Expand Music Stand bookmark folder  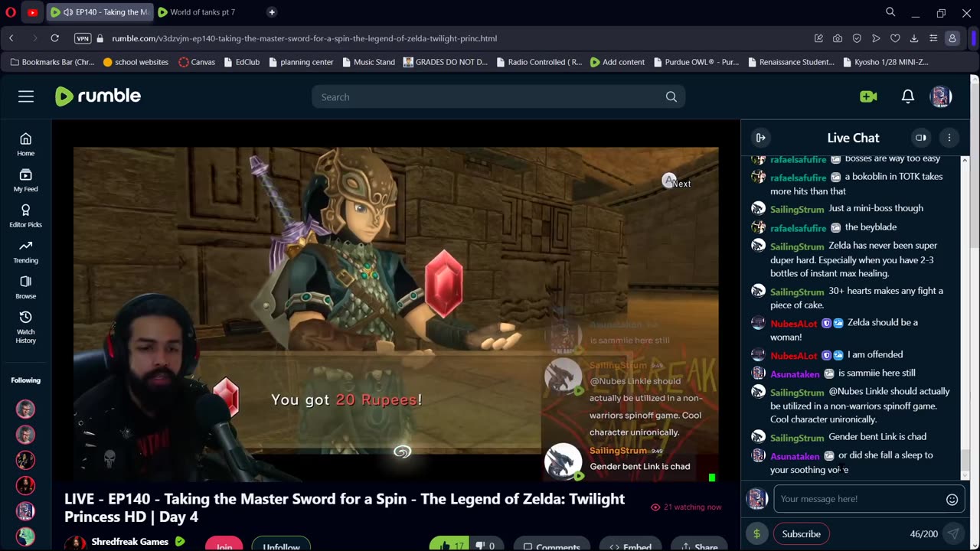(x=368, y=62)
